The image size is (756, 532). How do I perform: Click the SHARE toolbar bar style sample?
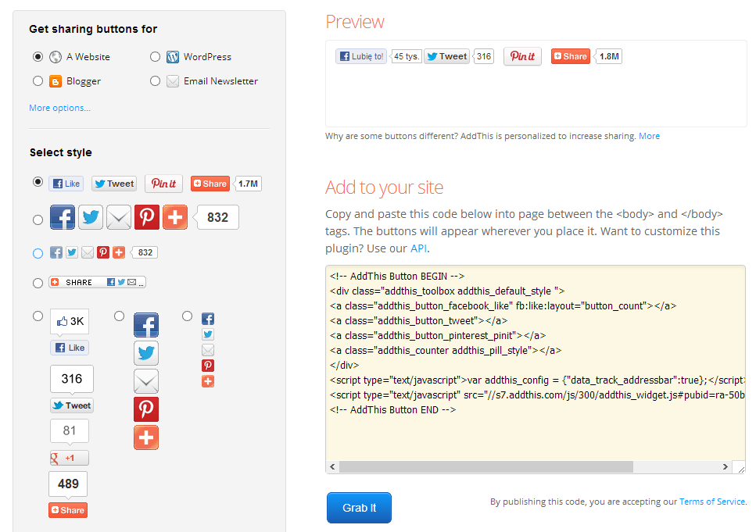[x=97, y=282]
